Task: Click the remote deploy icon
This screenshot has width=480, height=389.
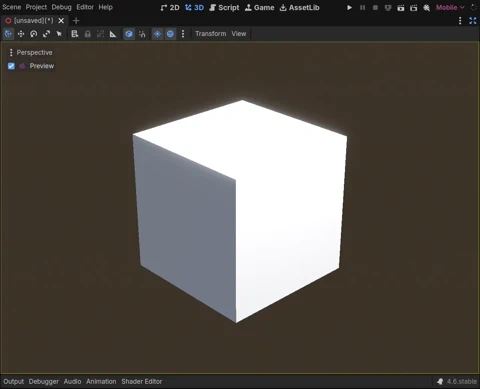Action: click(x=388, y=7)
